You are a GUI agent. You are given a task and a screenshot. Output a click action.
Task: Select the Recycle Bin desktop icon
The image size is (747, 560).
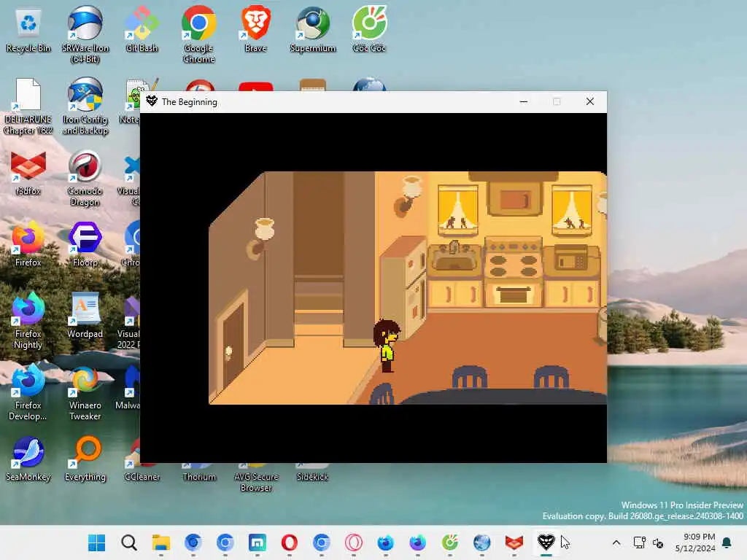click(28, 31)
